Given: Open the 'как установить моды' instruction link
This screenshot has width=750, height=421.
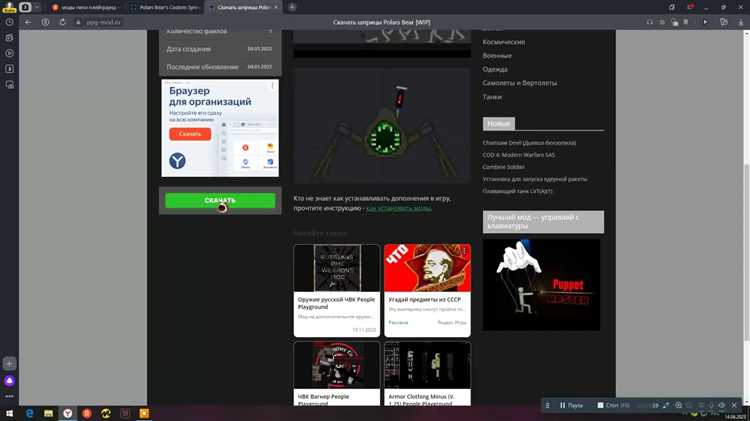Looking at the screenshot, I should [399, 208].
